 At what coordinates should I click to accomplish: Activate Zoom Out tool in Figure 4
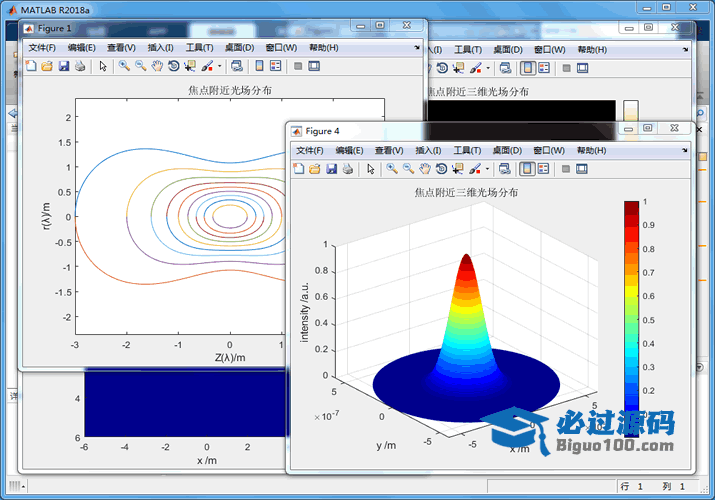click(408, 169)
